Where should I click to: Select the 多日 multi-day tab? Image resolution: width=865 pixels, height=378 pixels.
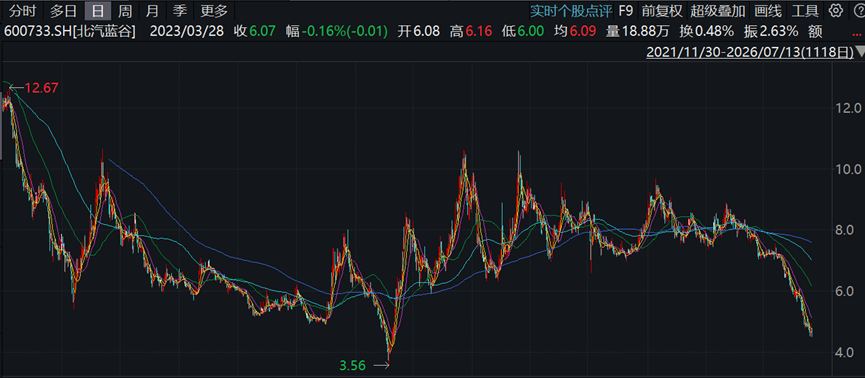point(62,10)
